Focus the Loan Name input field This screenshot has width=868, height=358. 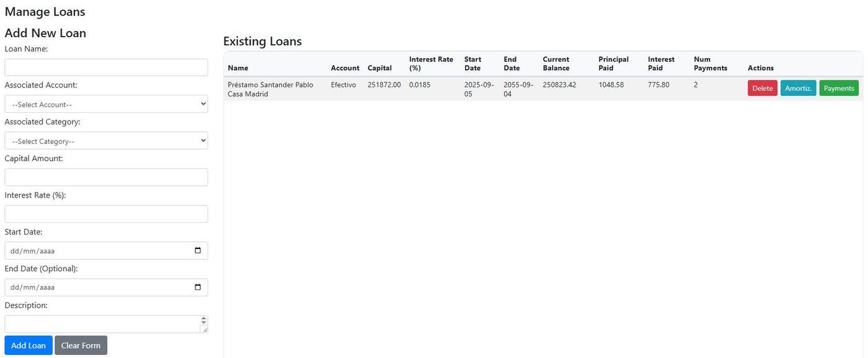pos(105,67)
